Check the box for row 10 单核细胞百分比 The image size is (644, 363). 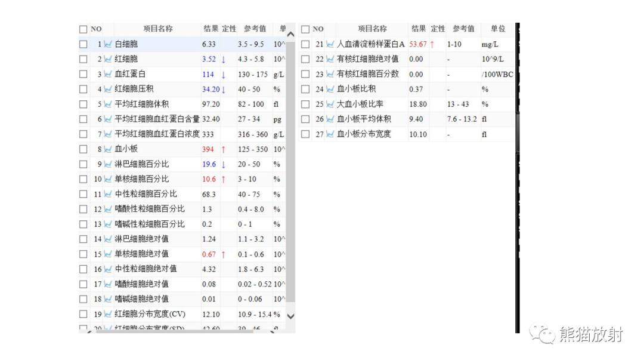pyautogui.click(x=83, y=179)
